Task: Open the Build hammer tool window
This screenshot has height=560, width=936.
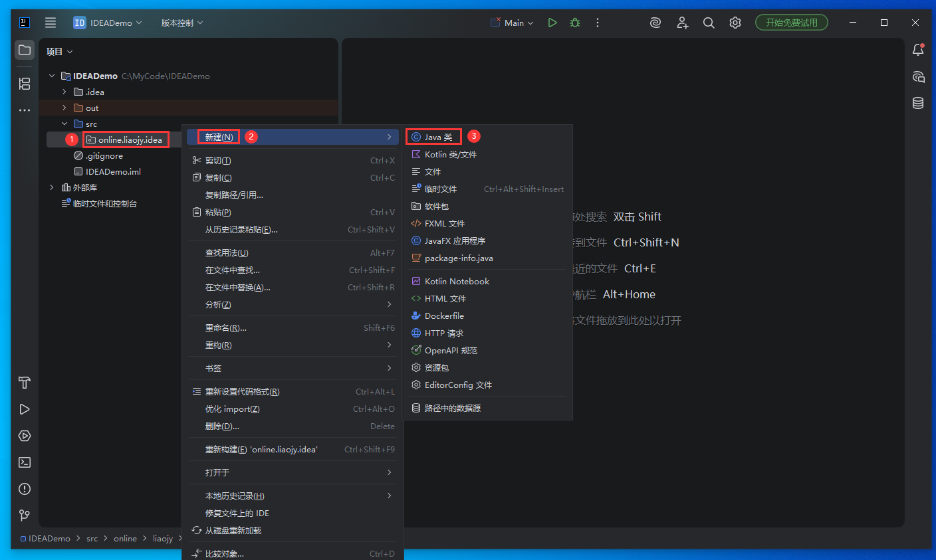Action: pos(25,383)
